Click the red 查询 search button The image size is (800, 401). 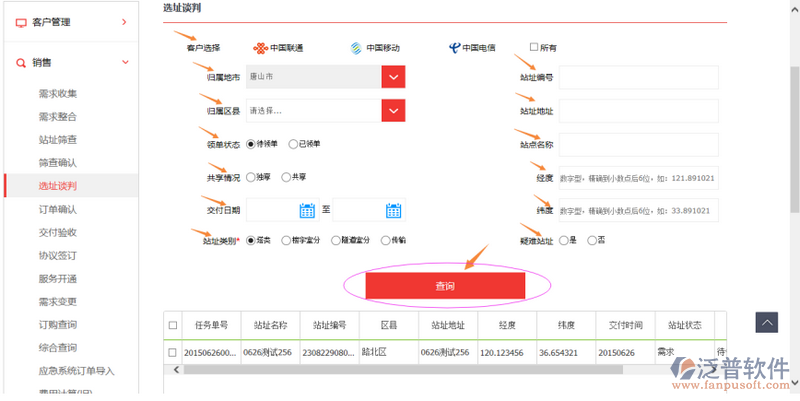445,286
